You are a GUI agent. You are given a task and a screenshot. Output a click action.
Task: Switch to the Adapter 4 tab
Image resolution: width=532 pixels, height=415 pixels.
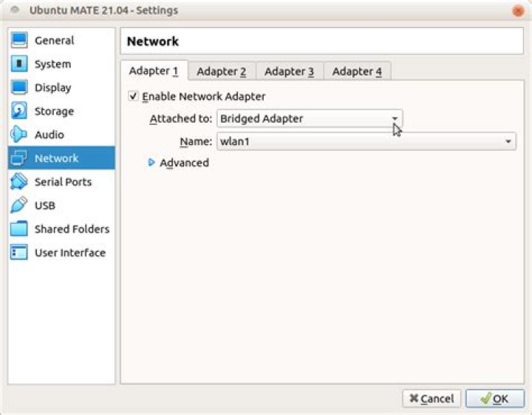click(x=358, y=71)
